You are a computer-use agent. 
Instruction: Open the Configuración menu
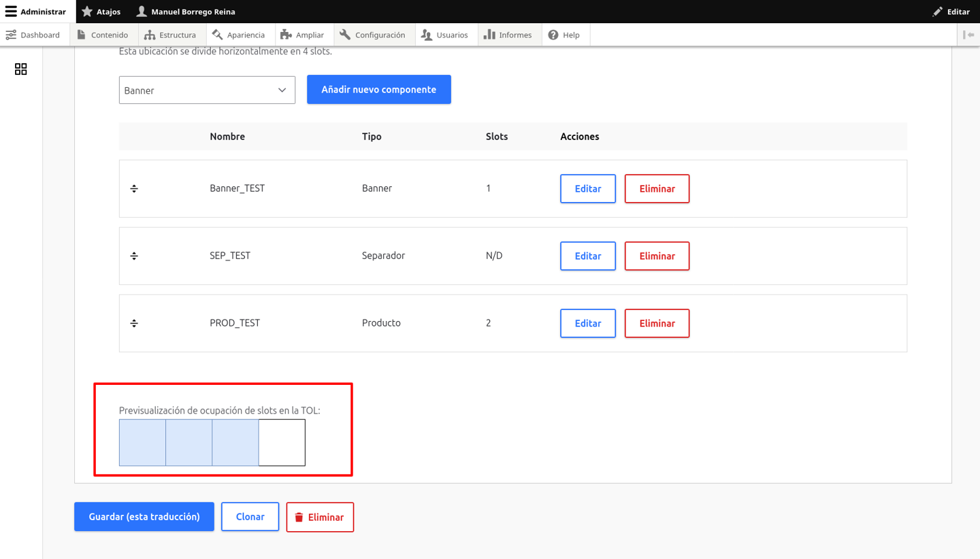pos(373,35)
